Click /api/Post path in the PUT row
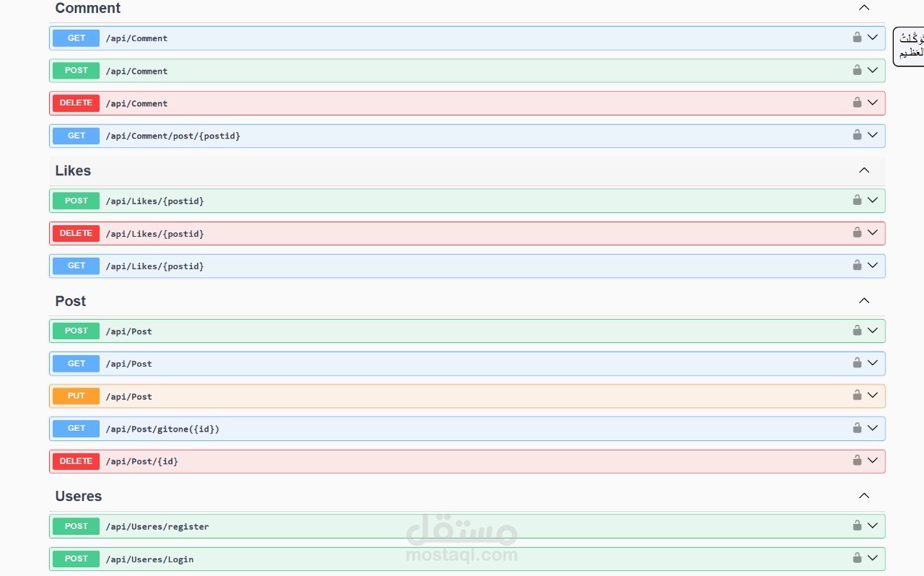 [129, 396]
